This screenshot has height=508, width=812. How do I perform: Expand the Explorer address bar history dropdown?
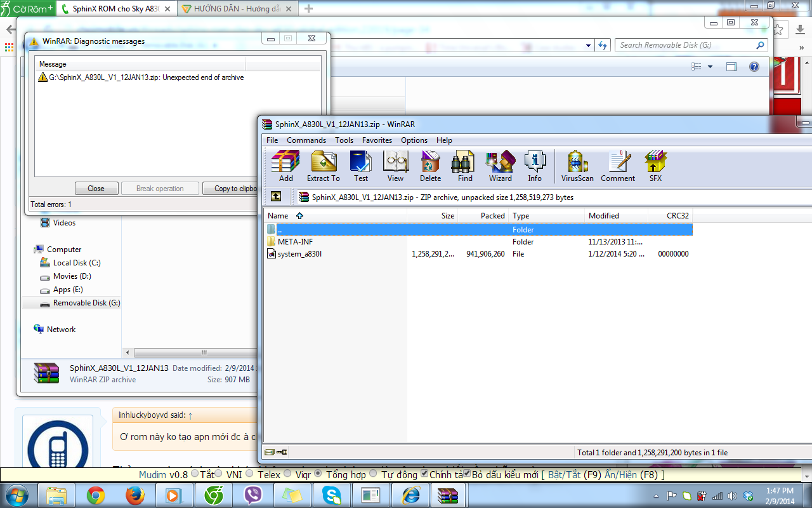(589, 45)
